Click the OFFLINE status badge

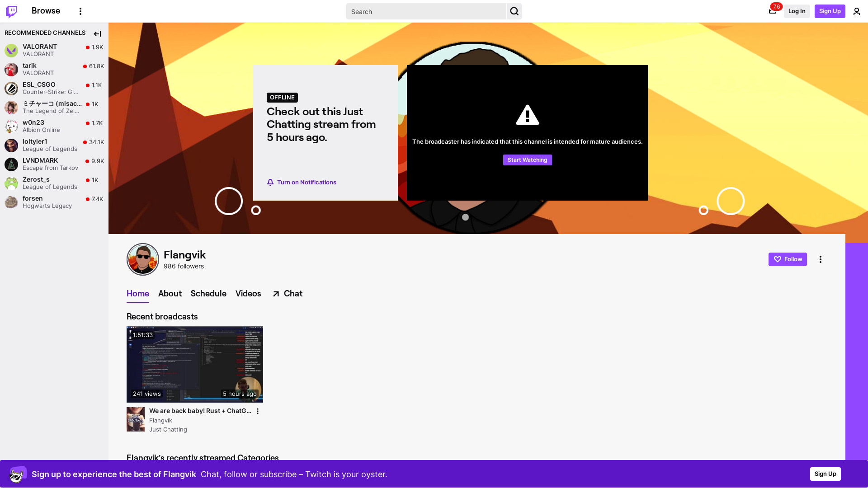tap(282, 98)
